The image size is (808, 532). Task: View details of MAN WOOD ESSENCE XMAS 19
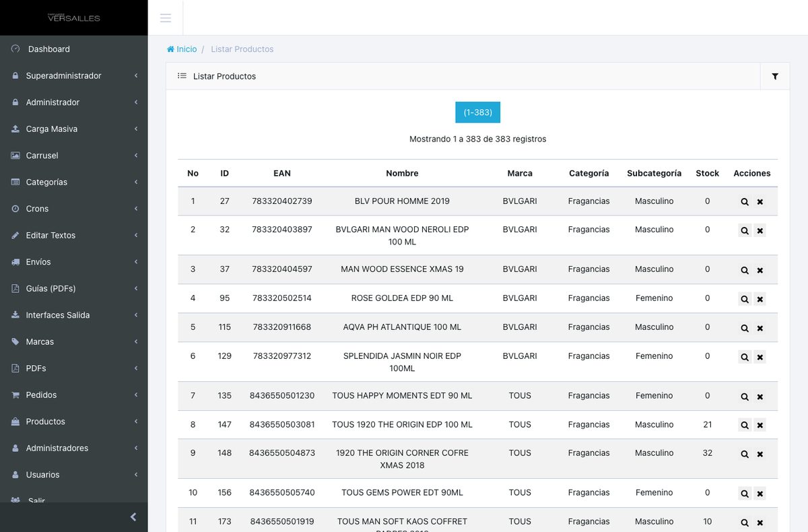(745, 270)
